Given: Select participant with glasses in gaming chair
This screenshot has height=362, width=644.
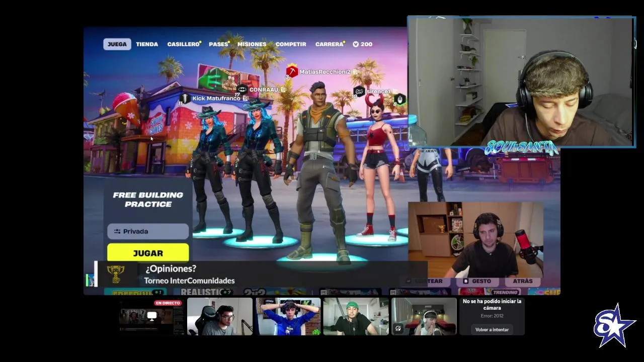Looking at the screenshot, I should [x=220, y=316].
